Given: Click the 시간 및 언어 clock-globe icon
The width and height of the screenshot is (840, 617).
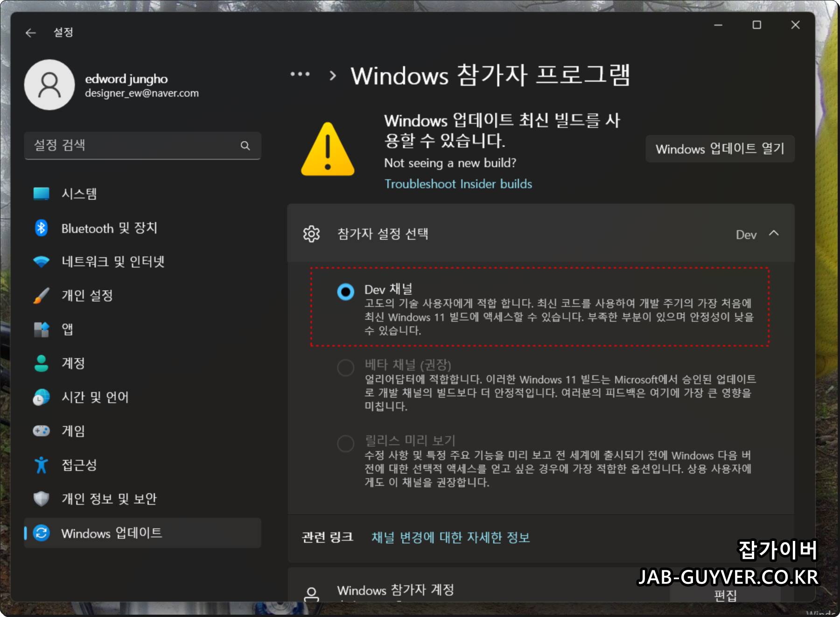Looking at the screenshot, I should [42, 397].
